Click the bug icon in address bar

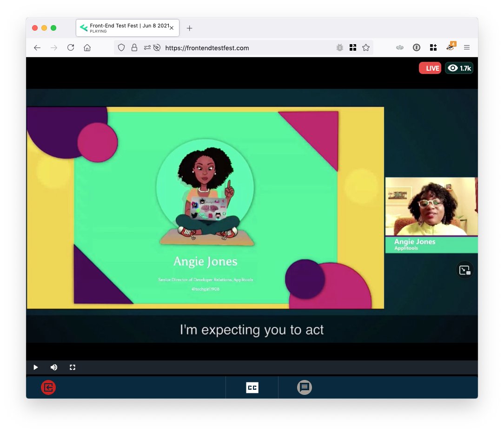pos(340,48)
